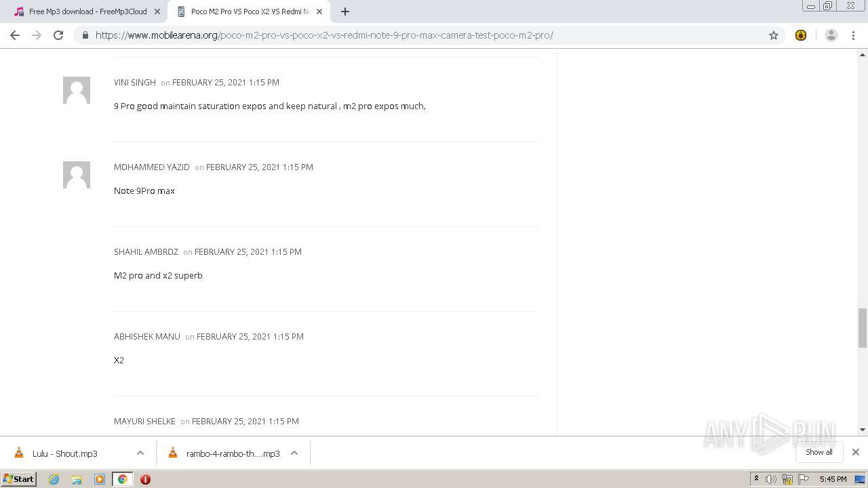Close the Free Mp3 download tab
The image size is (868, 488).
tap(157, 12)
